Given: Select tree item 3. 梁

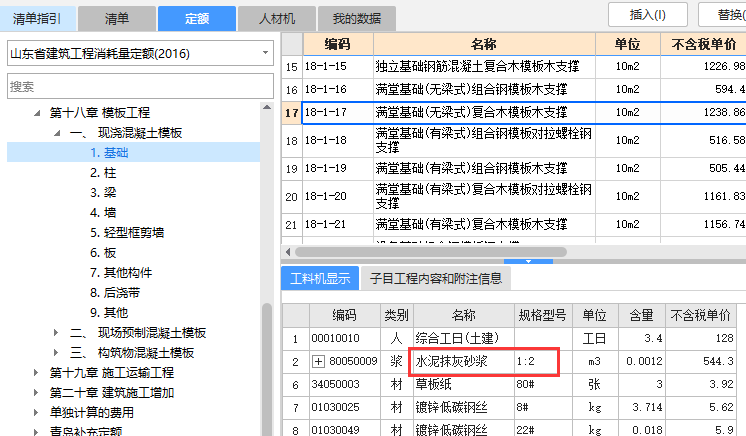Looking at the screenshot, I should (x=103, y=193).
